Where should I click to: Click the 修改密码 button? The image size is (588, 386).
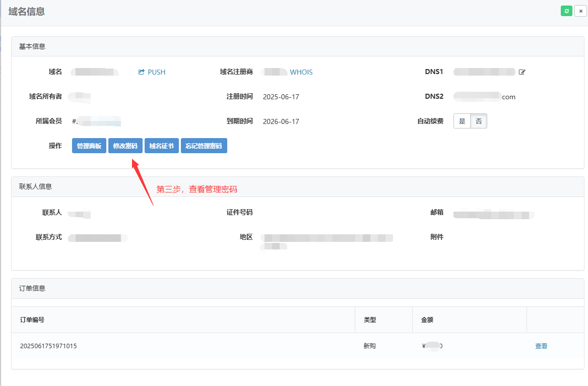[x=125, y=146]
